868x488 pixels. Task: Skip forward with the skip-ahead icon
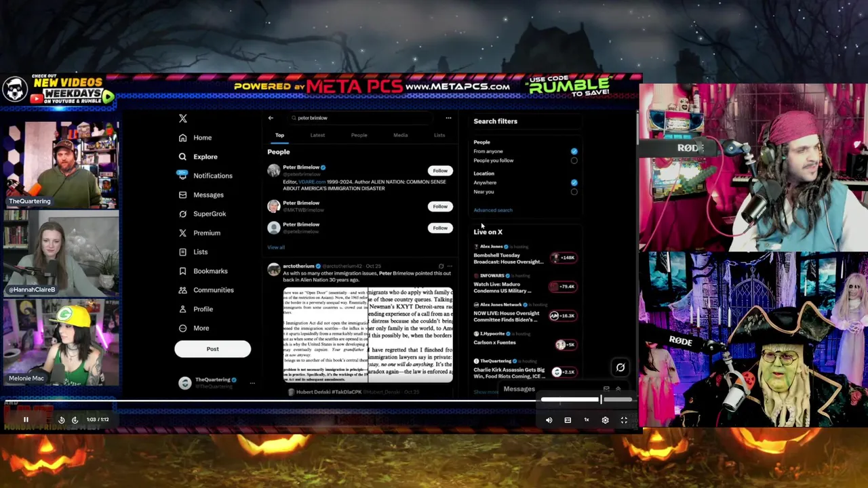click(75, 420)
